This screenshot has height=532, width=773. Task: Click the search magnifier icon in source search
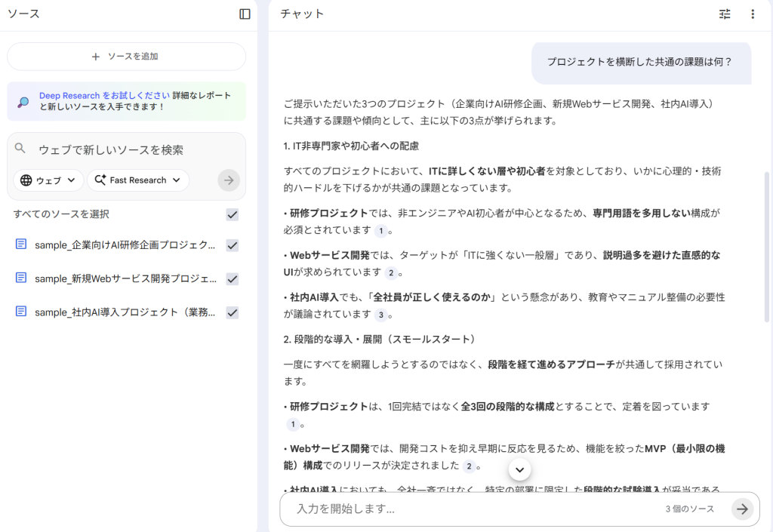[x=20, y=149]
